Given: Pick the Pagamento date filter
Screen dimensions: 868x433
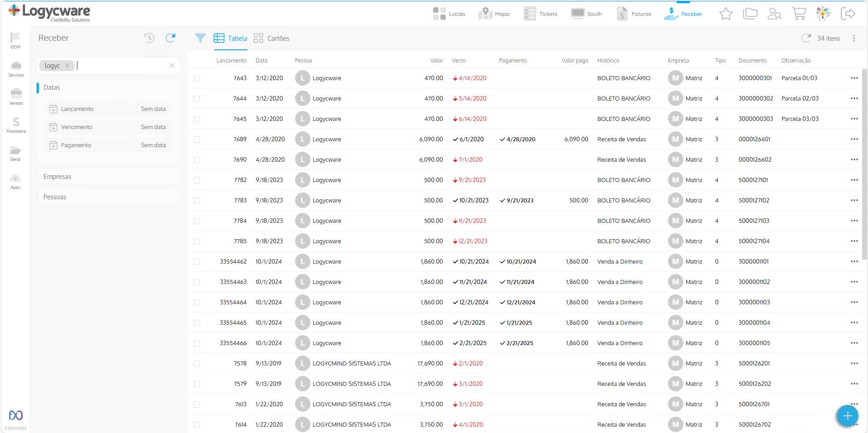Looking at the screenshot, I should pos(89,145).
